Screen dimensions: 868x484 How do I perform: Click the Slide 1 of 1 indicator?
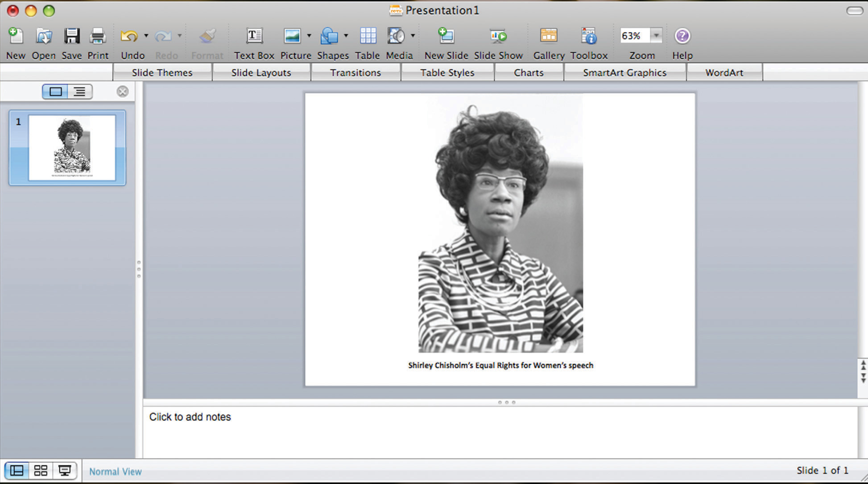(822, 470)
